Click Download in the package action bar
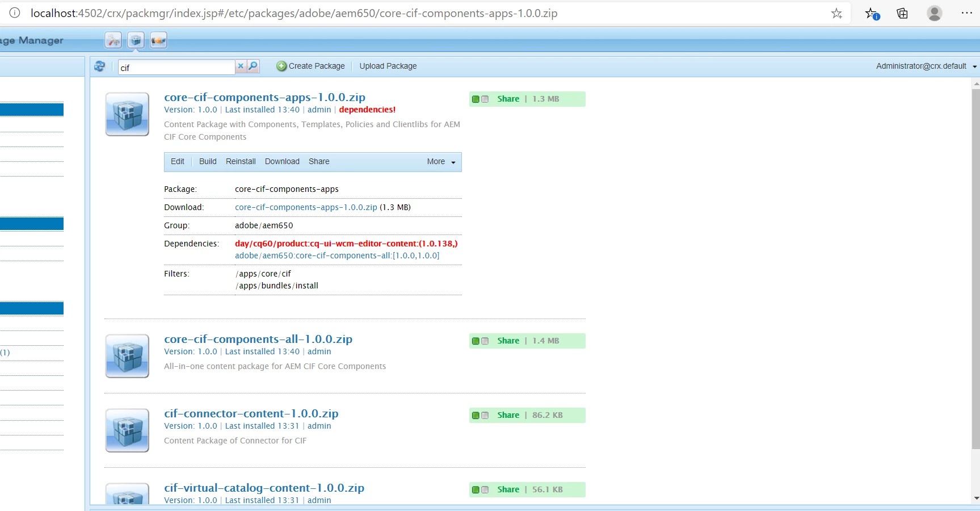This screenshot has width=980, height=511. pyautogui.click(x=282, y=162)
